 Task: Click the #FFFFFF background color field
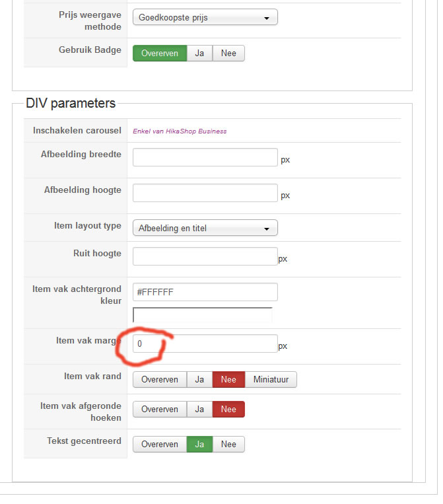pyautogui.click(x=205, y=292)
